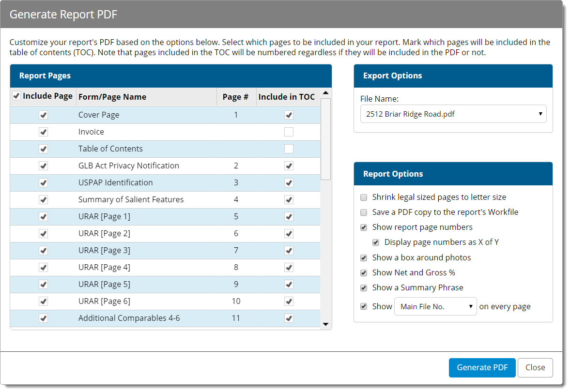This screenshot has height=392, width=570.
Task: Click the Generate PDF button
Action: [482, 368]
